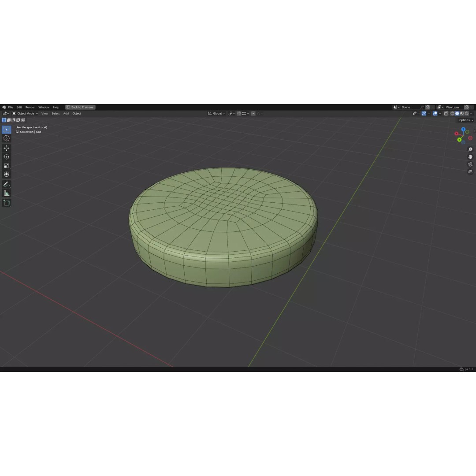The width and height of the screenshot is (476, 476).
Task: Choose the Subtract selection mode icon
Action: 13,120
